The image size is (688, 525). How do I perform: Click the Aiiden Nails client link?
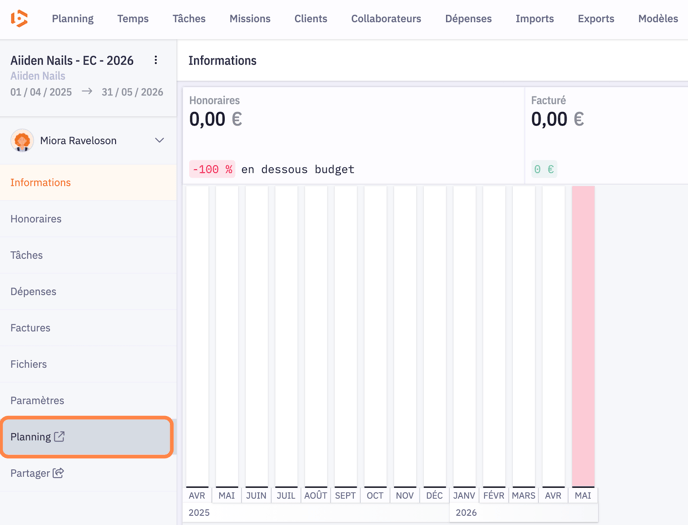[38, 76]
